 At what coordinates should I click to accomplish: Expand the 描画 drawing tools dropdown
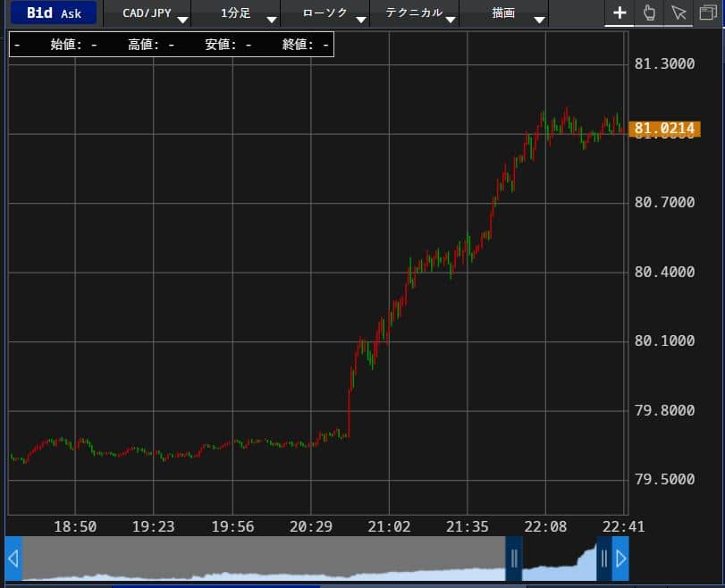click(x=504, y=13)
